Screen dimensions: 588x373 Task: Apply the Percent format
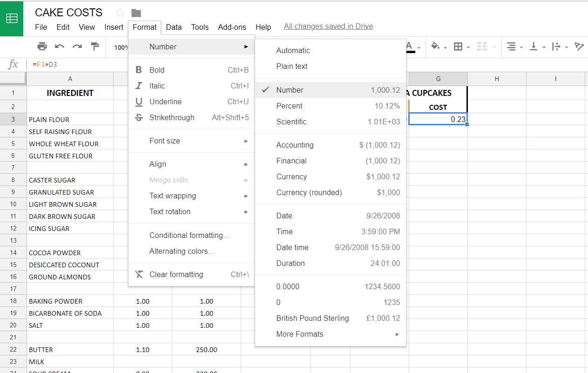(331, 106)
